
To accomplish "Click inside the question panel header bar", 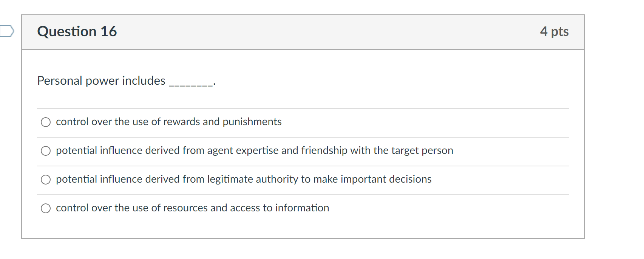I will point(302,32).
